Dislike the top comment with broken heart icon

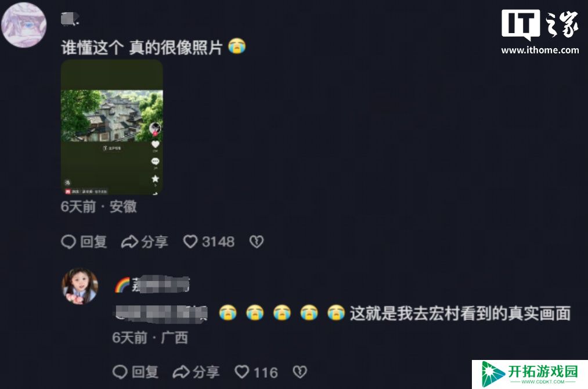tap(257, 242)
